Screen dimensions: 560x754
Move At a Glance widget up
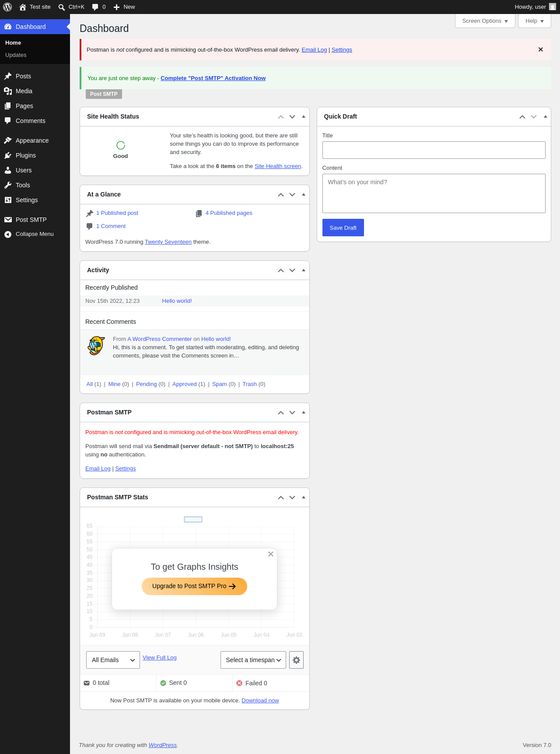[x=281, y=195]
